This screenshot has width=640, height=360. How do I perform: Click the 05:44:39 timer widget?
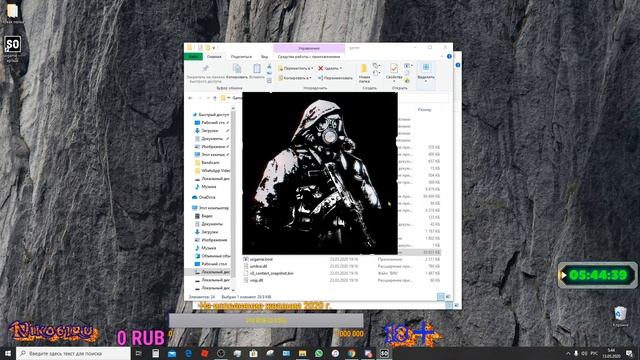point(598,275)
